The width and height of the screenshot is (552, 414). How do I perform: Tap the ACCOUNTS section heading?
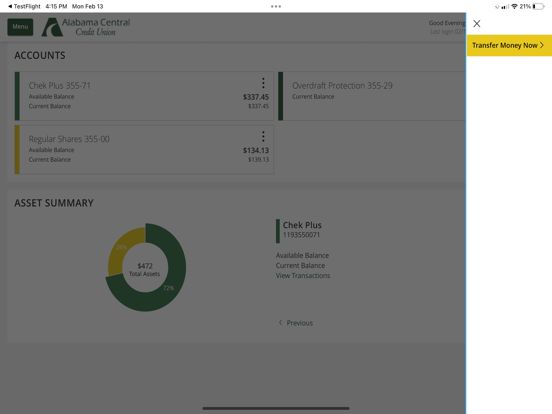(x=40, y=56)
